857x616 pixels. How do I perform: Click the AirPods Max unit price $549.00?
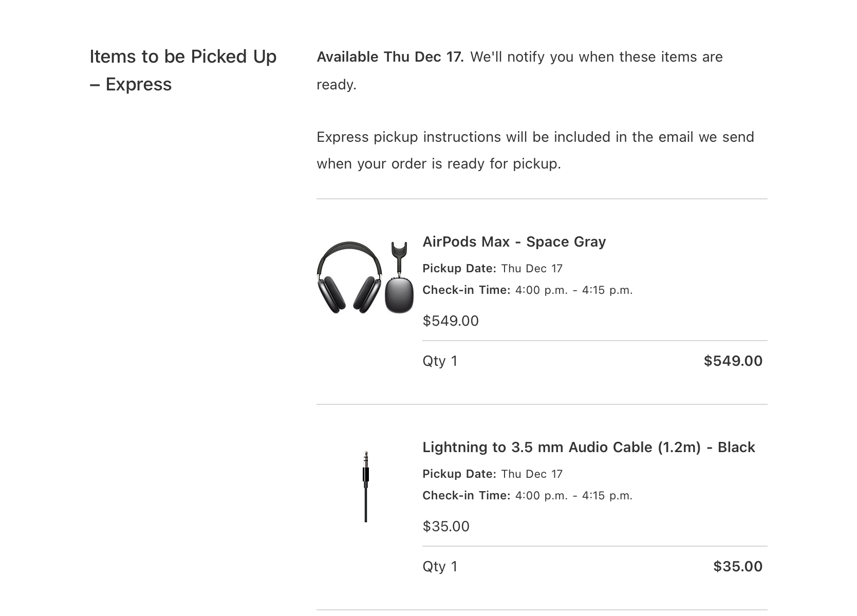451,321
